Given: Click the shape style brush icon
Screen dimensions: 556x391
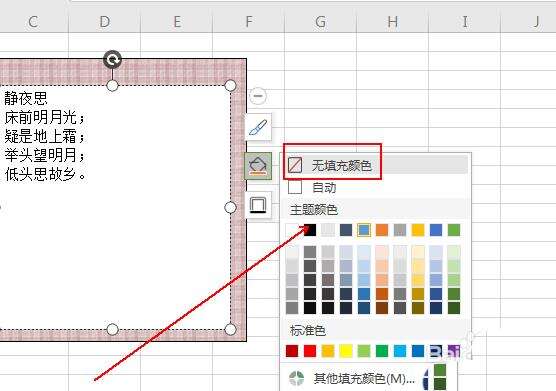Looking at the screenshot, I should pyautogui.click(x=258, y=128).
